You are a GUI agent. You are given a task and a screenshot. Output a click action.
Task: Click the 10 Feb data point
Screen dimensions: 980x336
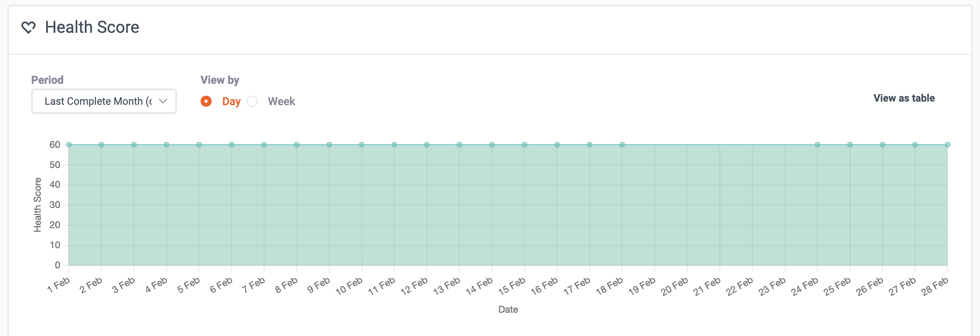click(362, 145)
